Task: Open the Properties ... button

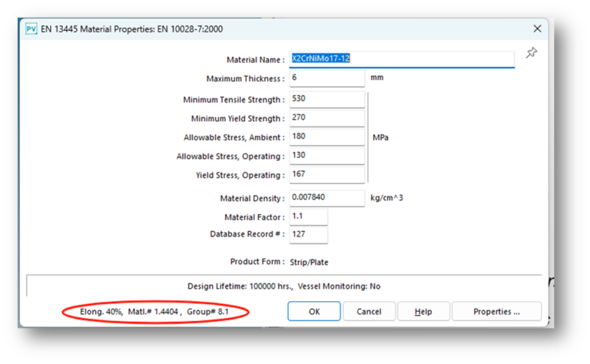Action: click(496, 312)
